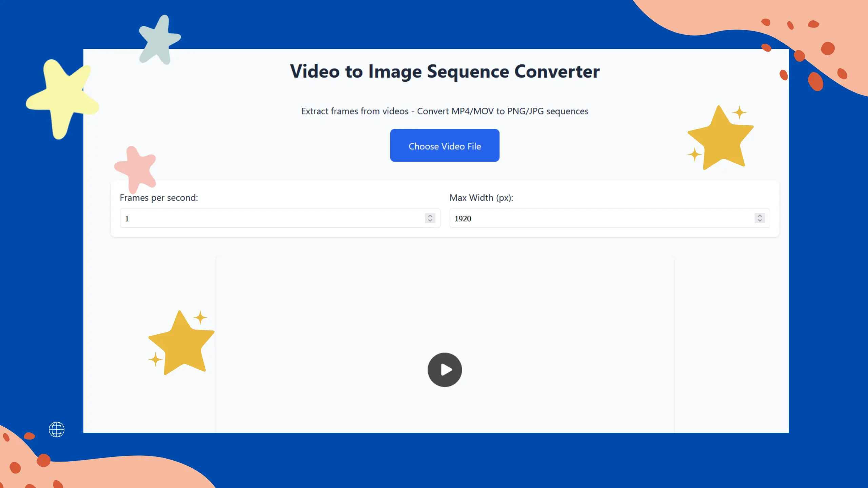Increment the Max Width up arrow
868x488 pixels.
pyautogui.click(x=759, y=216)
